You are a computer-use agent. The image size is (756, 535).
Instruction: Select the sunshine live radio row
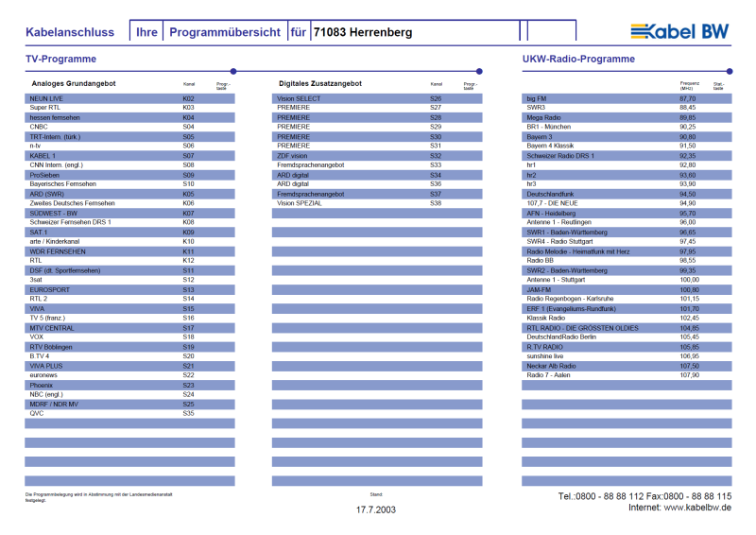click(x=627, y=356)
